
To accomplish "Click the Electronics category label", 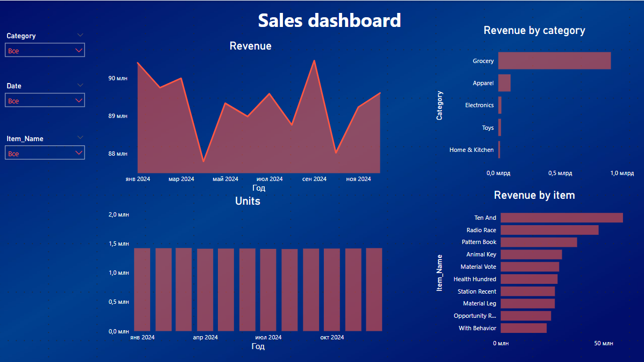I will click(x=479, y=105).
